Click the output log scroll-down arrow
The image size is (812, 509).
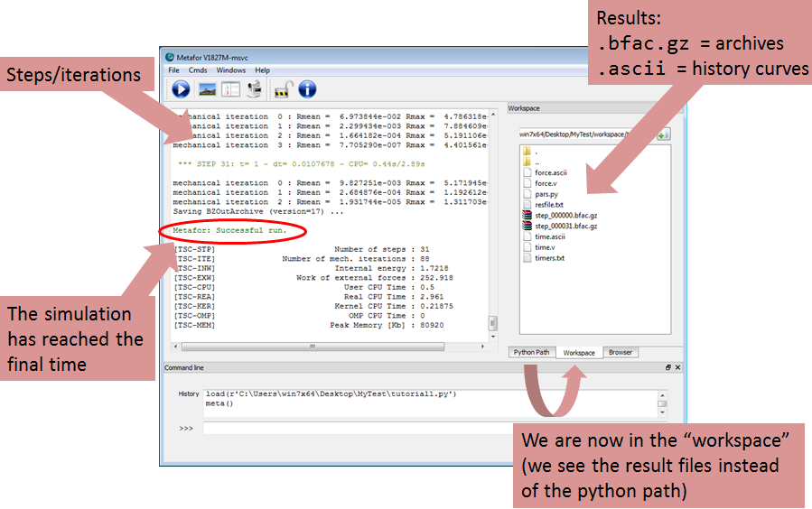pyautogui.click(x=493, y=337)
